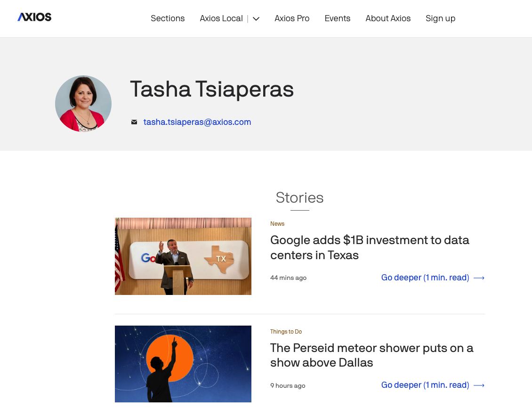Open the Perseid meteor shower illustration
532x417 pixels.
click(x=183, y=364)
